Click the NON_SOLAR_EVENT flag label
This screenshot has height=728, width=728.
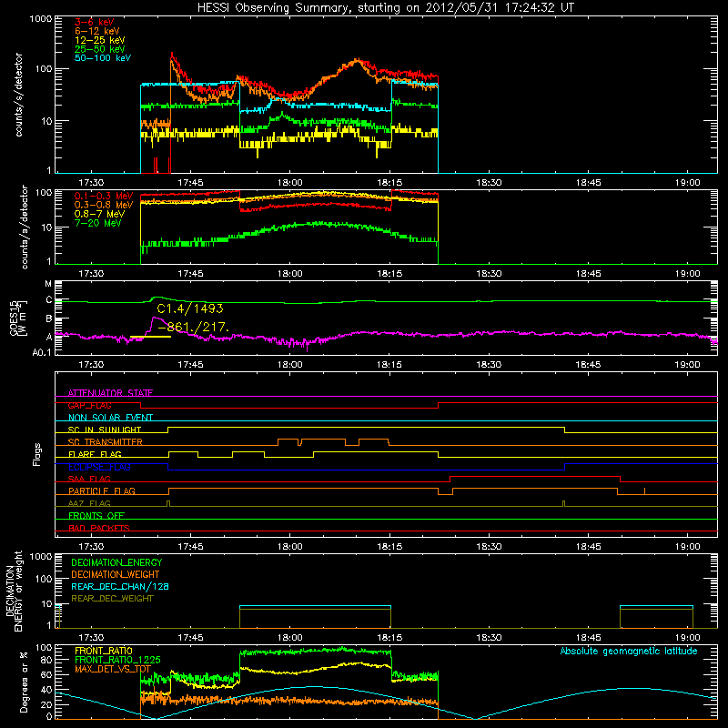(x=110, y=418)
